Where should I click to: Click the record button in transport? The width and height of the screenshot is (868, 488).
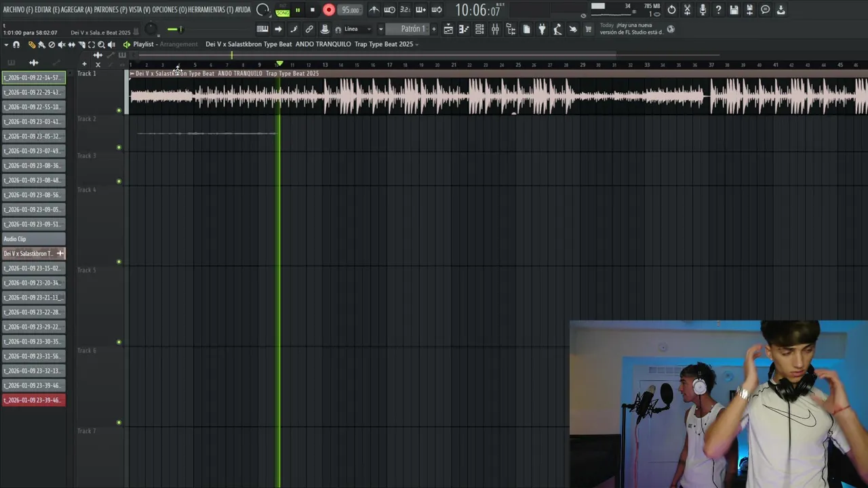[x=329, y=10]
